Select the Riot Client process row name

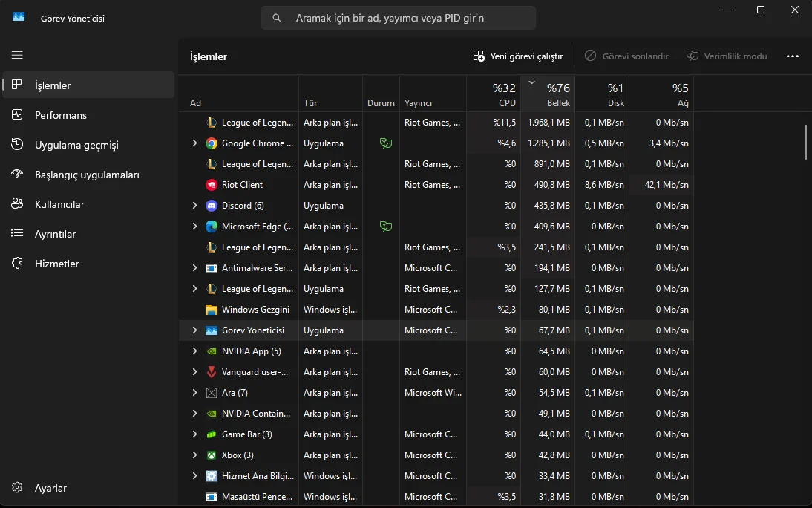242,184
